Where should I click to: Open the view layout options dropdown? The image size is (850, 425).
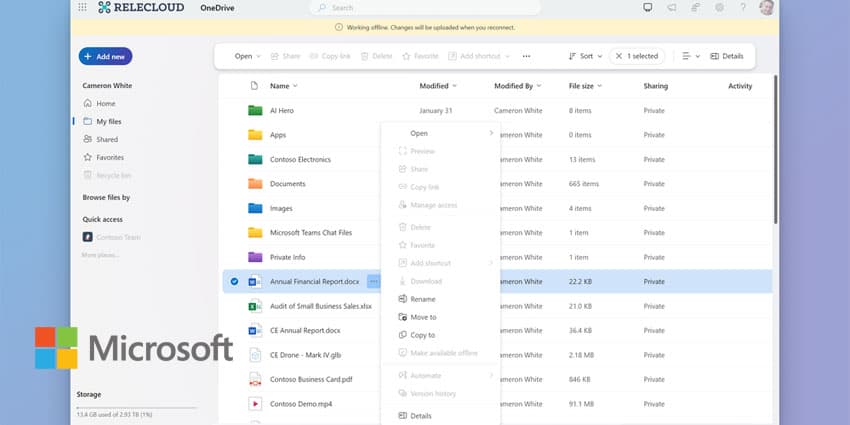pyautogui.click(x=691, y=56)
